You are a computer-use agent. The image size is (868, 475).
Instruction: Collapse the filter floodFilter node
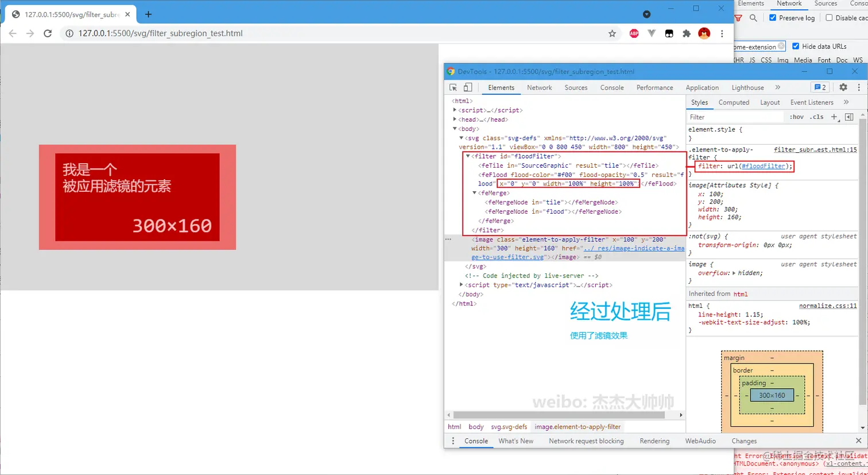pos(468,156)
